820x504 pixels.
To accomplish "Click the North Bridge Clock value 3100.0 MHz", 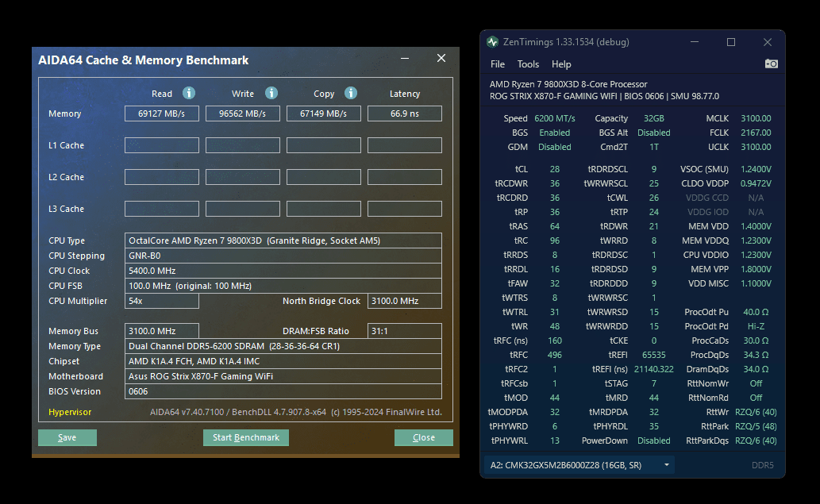I will (x=405, y=301).
